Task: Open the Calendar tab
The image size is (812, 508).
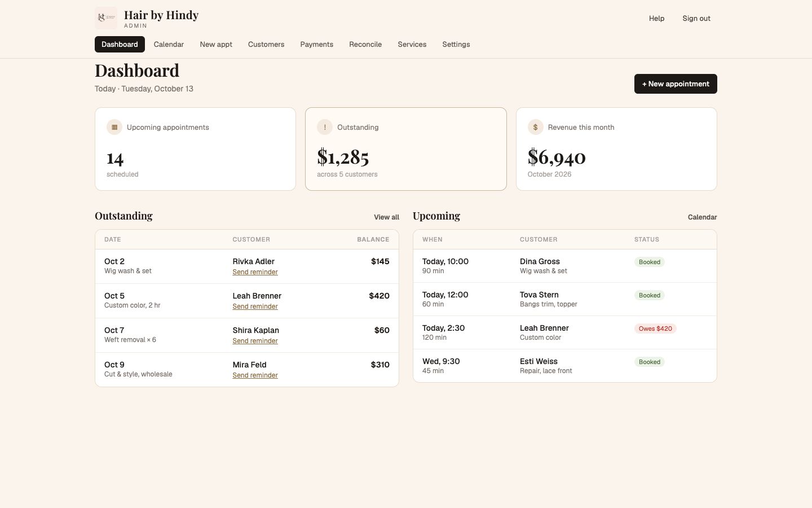Action: (169, 44)
